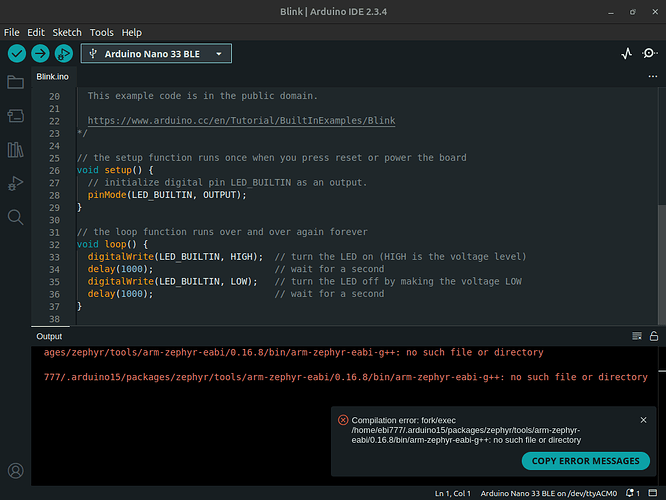Toggle the Output scroll lock icon
Image resolution: width=666 pixels, height=500 pixels.
pyautogui.click(x=654, y=336)
